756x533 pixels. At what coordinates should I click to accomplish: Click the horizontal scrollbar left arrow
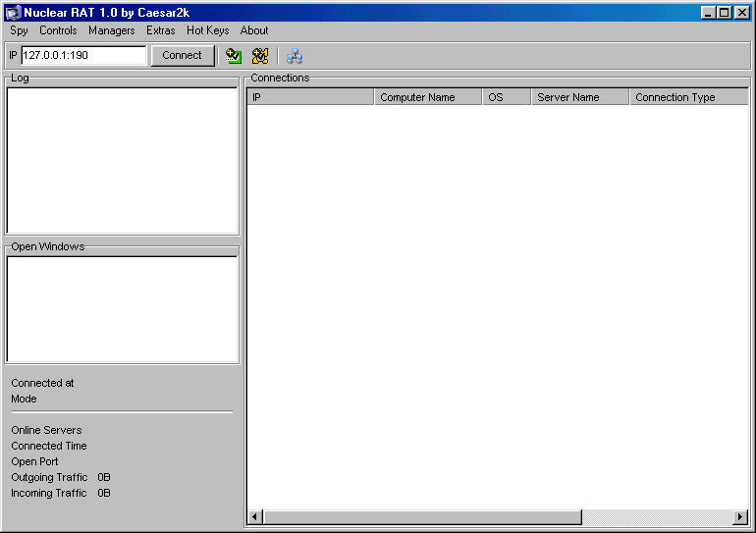pyautogui.click(x=255, y=517)
